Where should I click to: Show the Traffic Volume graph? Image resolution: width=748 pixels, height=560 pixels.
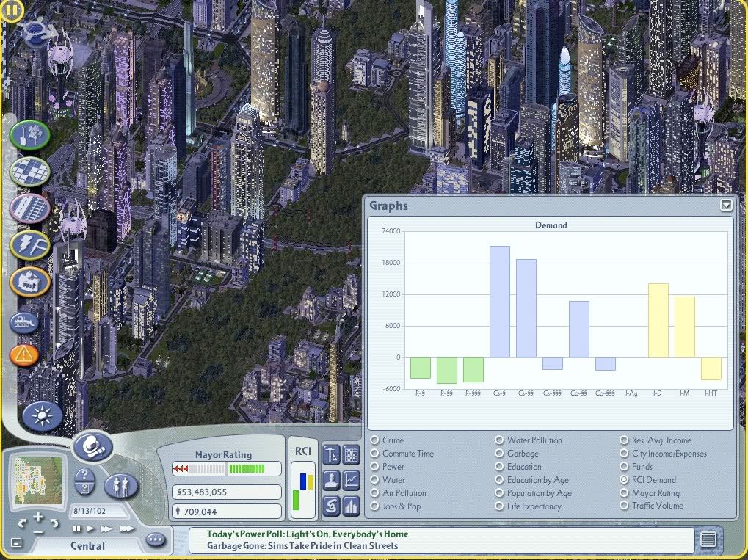coord(624,506)
